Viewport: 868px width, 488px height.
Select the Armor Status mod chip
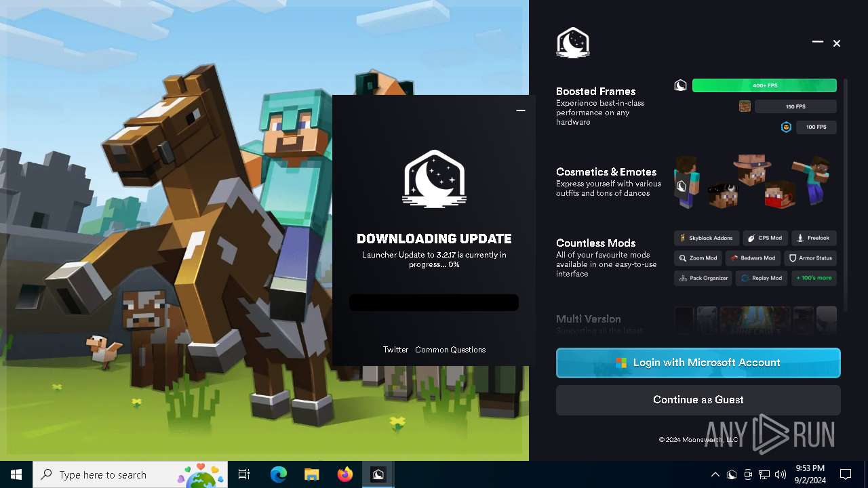coord(810,258)
